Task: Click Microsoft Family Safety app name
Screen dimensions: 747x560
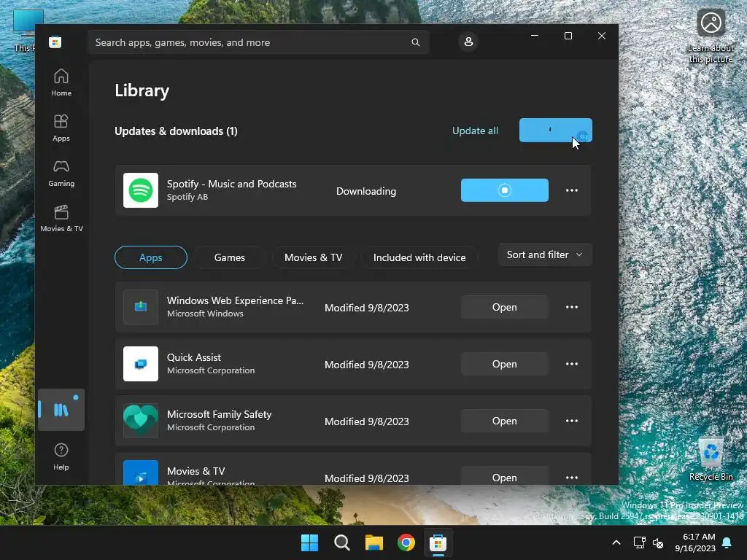Action: (219, 414)
